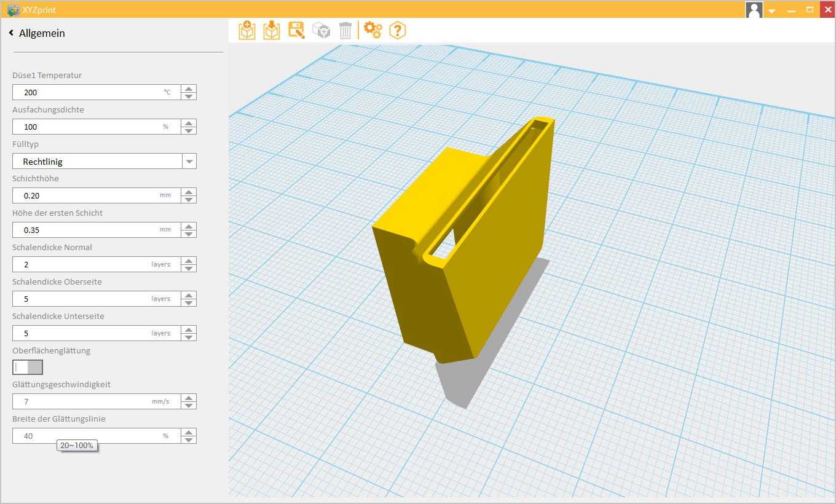Click the trash can delete icon

[x=345, y=30]
